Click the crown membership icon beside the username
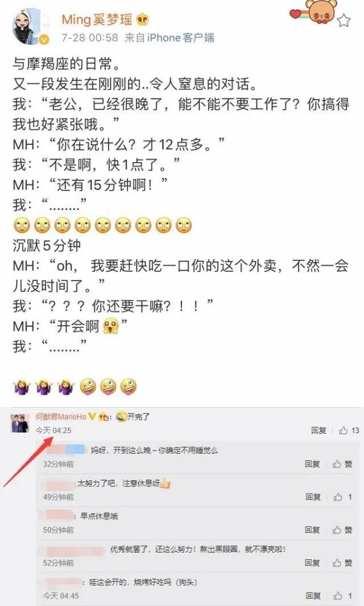Image resolution: width=364 pixels, height=606 pixels. (143, 19)
